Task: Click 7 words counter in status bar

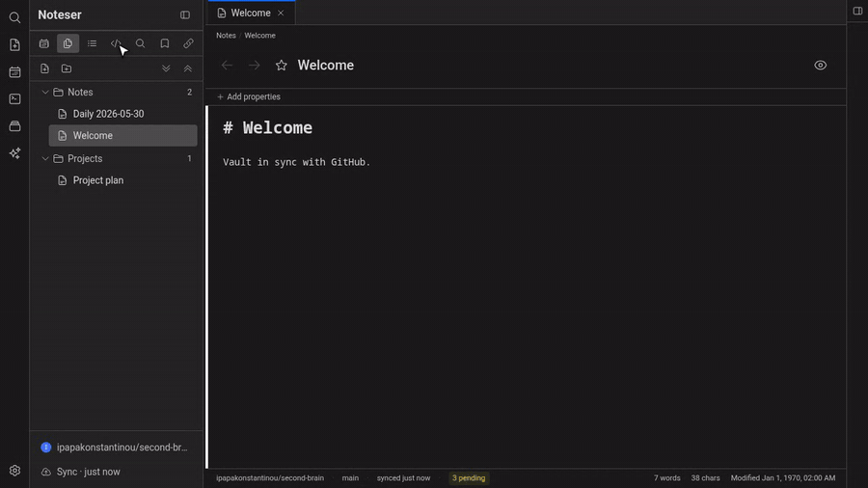Action: [x=667, y=478]
